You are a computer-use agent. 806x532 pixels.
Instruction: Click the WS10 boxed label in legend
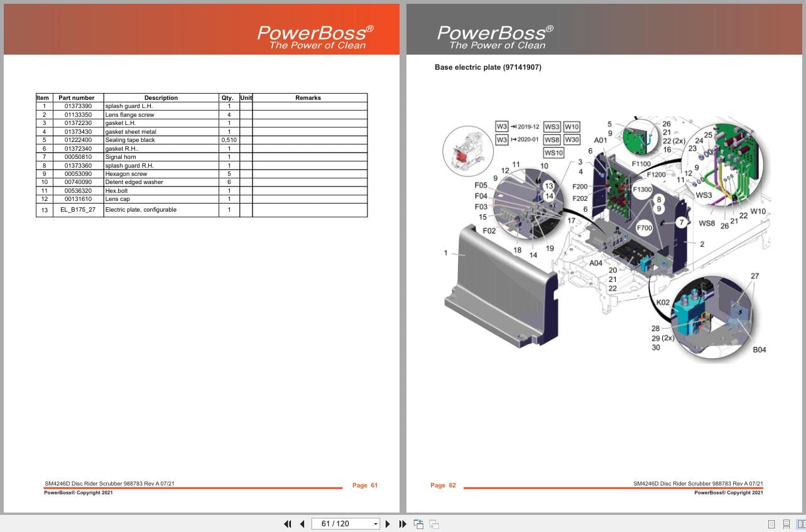[554, 153]
